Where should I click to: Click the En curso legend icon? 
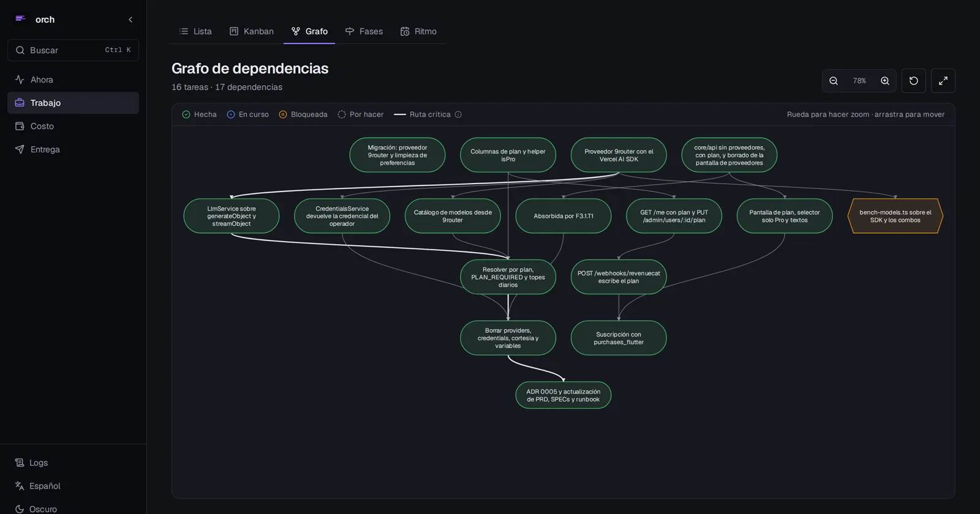click(x=231, y=114)
